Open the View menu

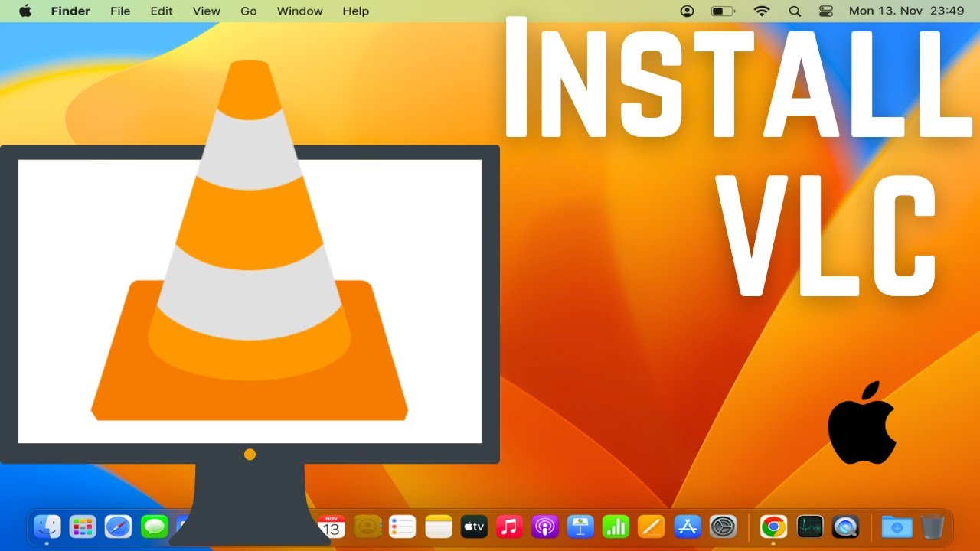(x=207, y=11)
